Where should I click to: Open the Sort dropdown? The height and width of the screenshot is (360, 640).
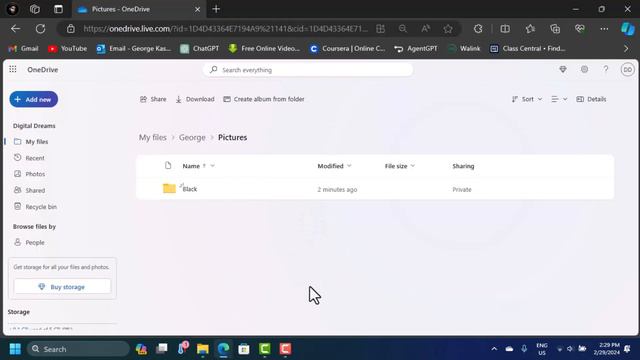point(527,99)
